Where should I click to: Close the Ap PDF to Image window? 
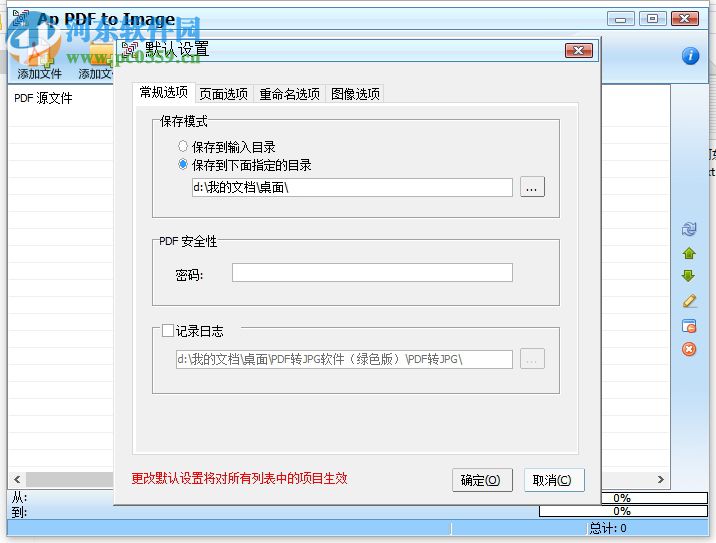[x=684, y=19]
